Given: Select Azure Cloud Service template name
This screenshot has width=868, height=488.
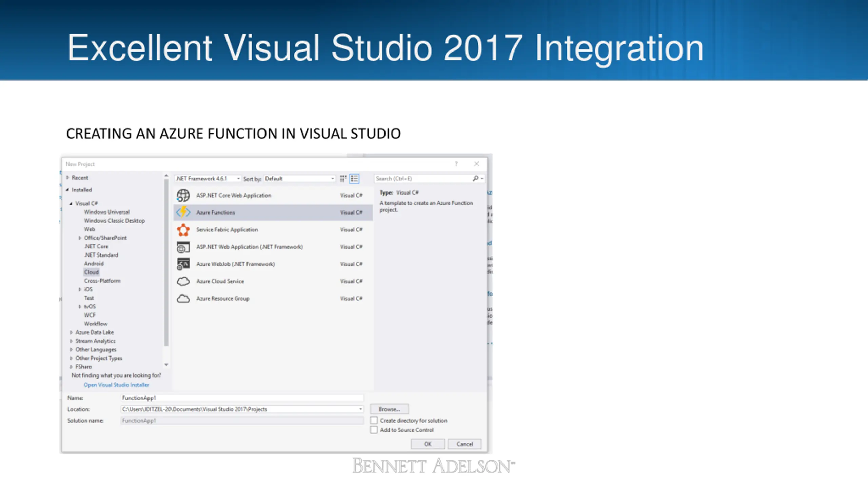Looking at the screenshot, I should tap(220, 281).
